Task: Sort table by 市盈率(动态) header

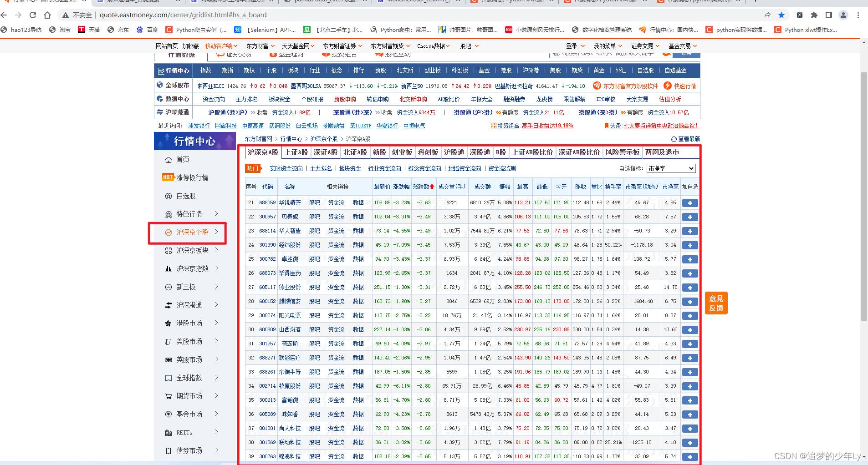Action: point(641,187)
